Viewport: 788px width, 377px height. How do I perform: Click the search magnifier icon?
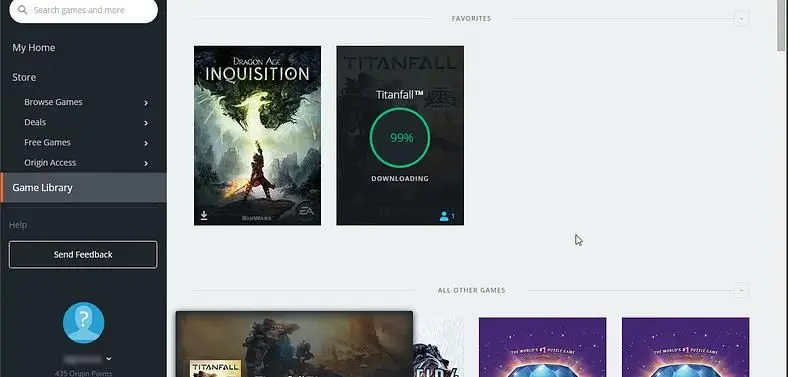[22, 10]
